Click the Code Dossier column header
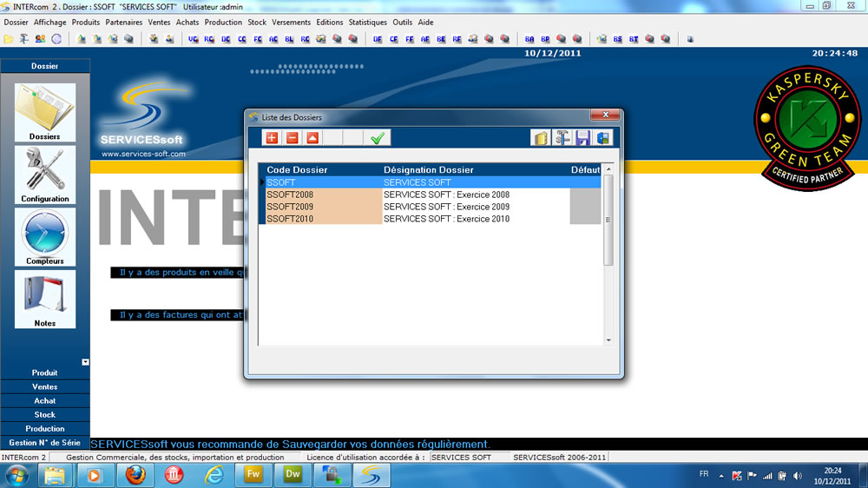868x488 pixels. click(x=297, y=169)
